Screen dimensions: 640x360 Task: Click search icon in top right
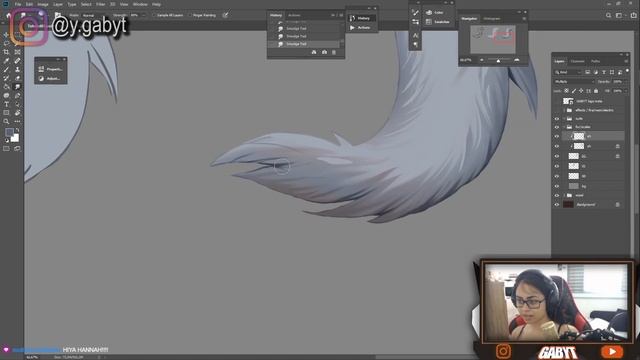click(x=608, y=16)
